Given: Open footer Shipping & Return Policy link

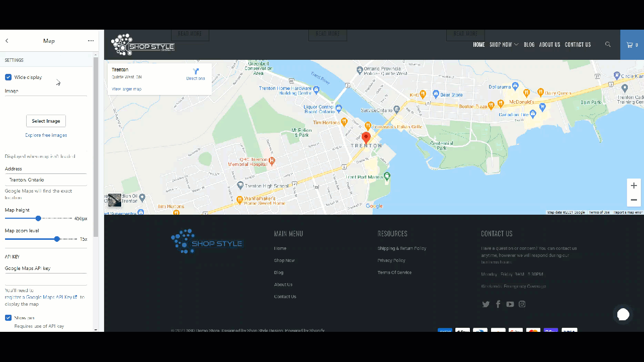Looking at the screenshot, I should point(402,248).
